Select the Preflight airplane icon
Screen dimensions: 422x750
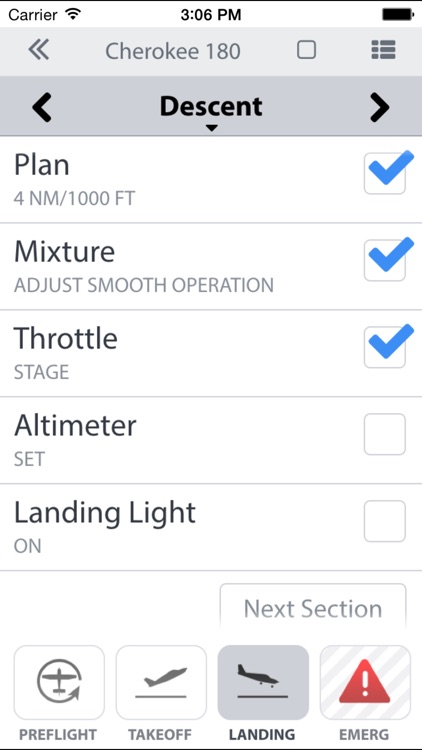coord(59,682)
